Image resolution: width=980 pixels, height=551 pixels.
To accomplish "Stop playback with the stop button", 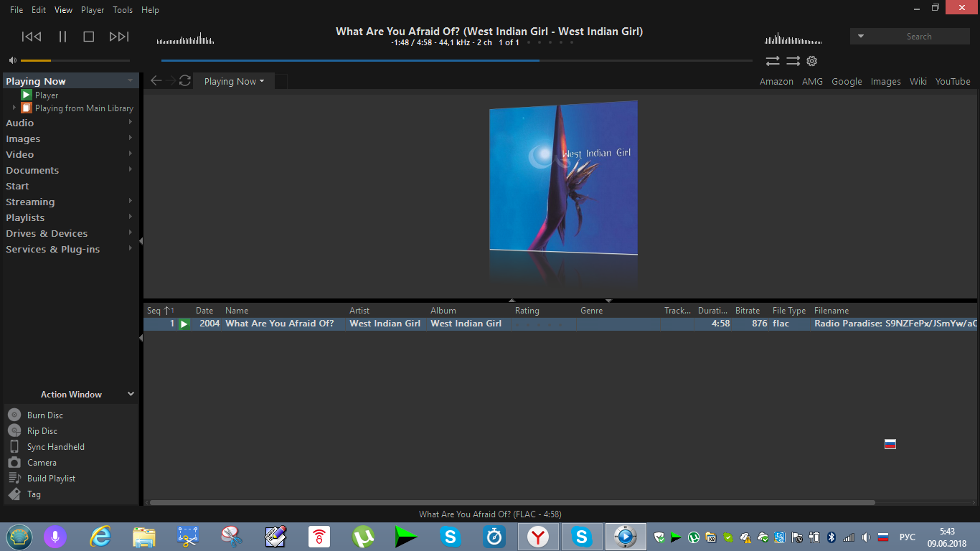I will coord(89,37).
